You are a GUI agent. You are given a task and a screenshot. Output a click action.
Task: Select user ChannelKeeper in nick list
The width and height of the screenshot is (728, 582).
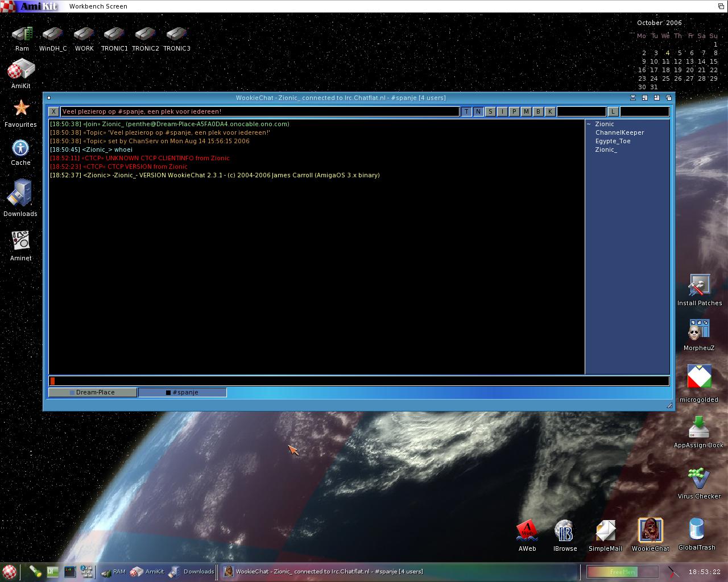pyautogui.click(x=619, y=132)
